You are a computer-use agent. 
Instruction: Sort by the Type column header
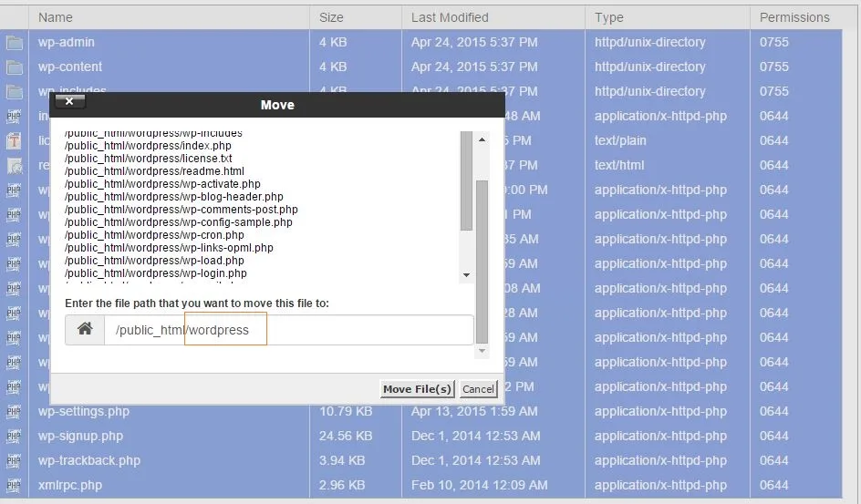[x=609, y=17]
